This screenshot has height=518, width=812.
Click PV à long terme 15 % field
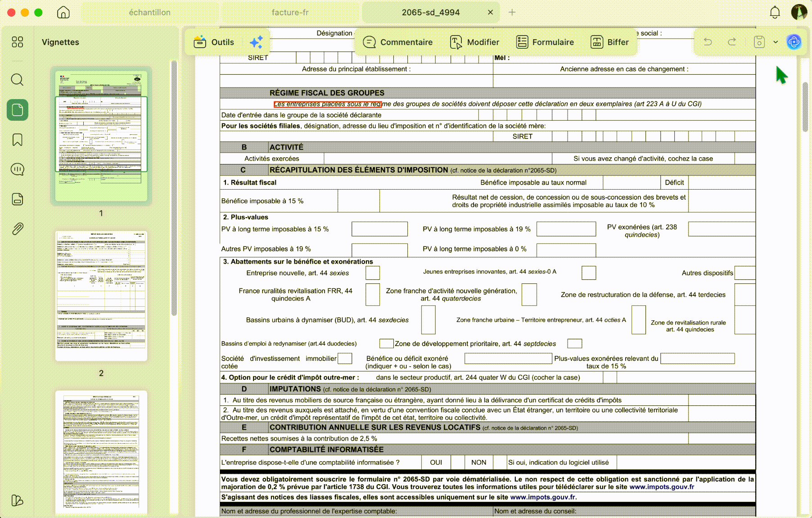tap(379, 229)
